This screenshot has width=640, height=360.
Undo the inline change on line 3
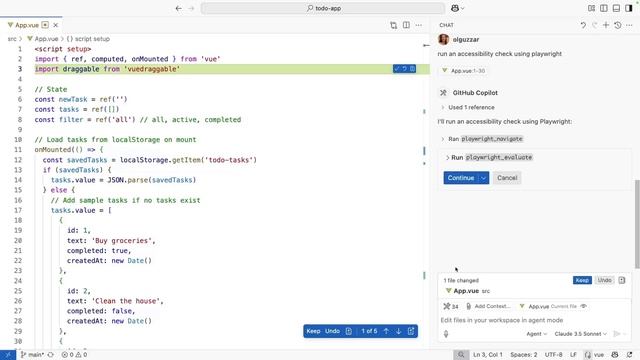pos(404,69)
